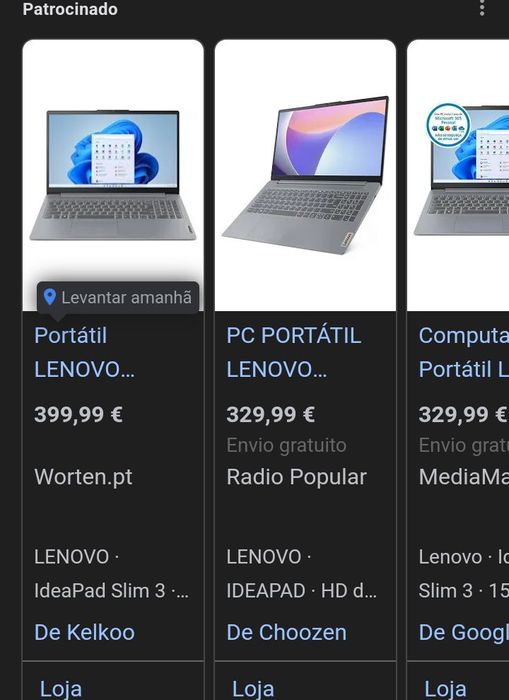Select the 399,99 € price
The width and height of the screenshot is (509, 700).
click(x=78, y=415)
